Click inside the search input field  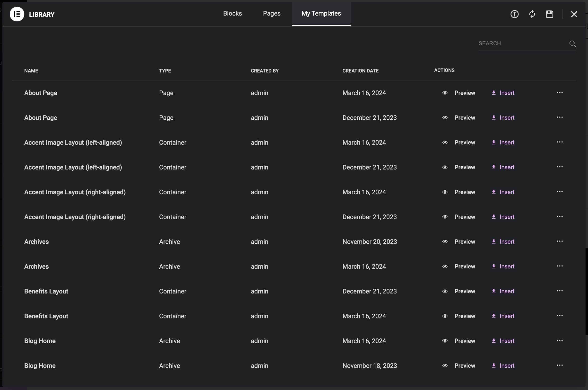[x=522, y=43]
